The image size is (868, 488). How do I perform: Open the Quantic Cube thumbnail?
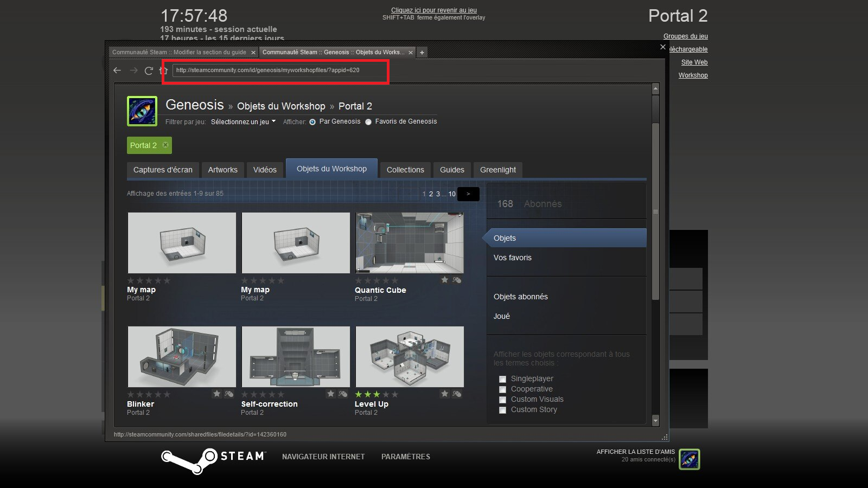410,243
